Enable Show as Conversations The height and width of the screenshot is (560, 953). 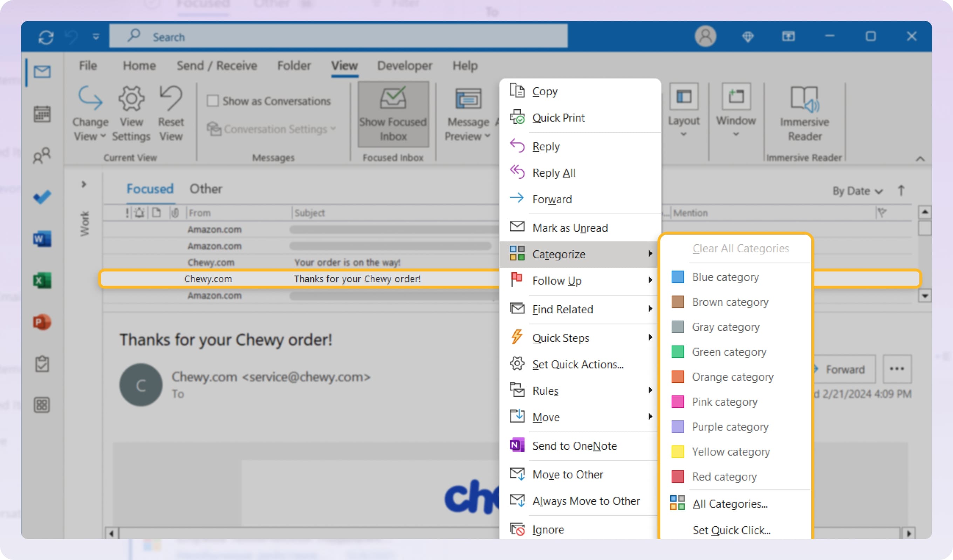pyautogui.click(x=214, y=100)
